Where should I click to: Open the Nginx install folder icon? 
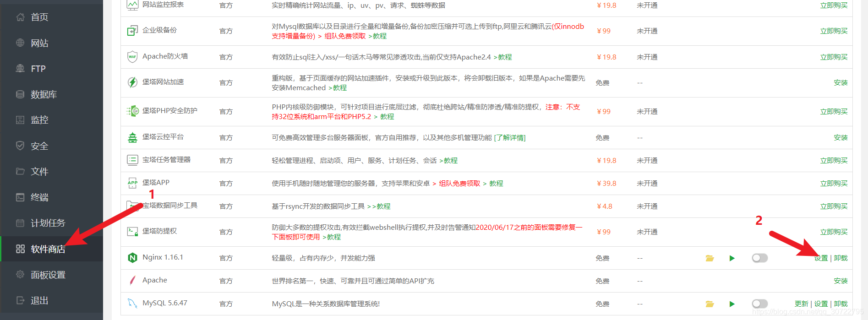pyautogui.click(x=710, y=258)
